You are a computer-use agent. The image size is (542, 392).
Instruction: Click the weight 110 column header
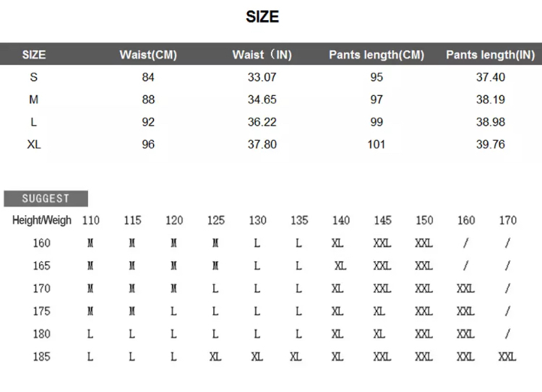[x=91, y=220]
